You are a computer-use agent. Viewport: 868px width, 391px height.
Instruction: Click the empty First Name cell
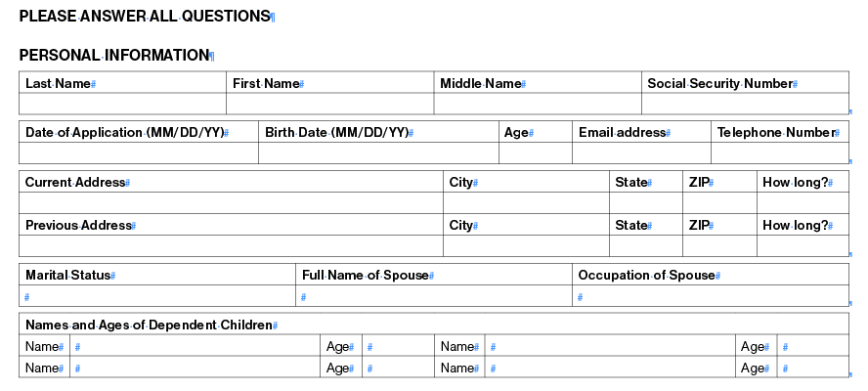pyautogui.click(x=330, y=104)
